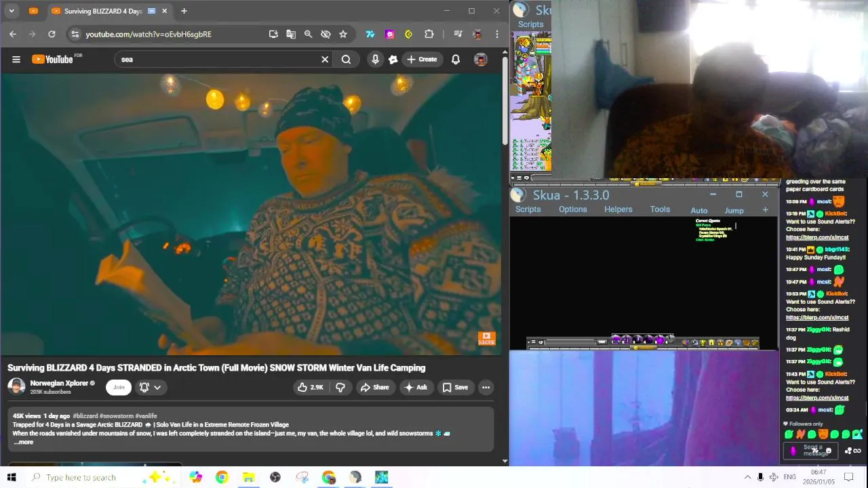
Task: Switch to the first pinned YouTube tab
Action: point(33,11)
